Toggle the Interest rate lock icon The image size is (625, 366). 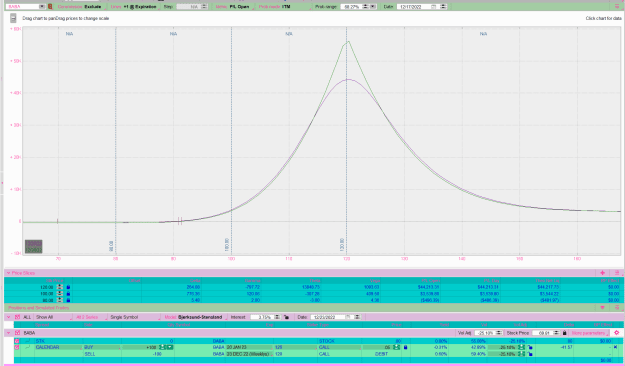(x=286, y=317)
